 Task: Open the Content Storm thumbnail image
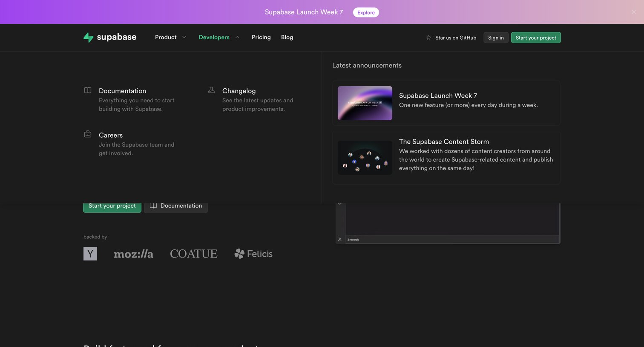pyautogui.click(x=365, y=158)
